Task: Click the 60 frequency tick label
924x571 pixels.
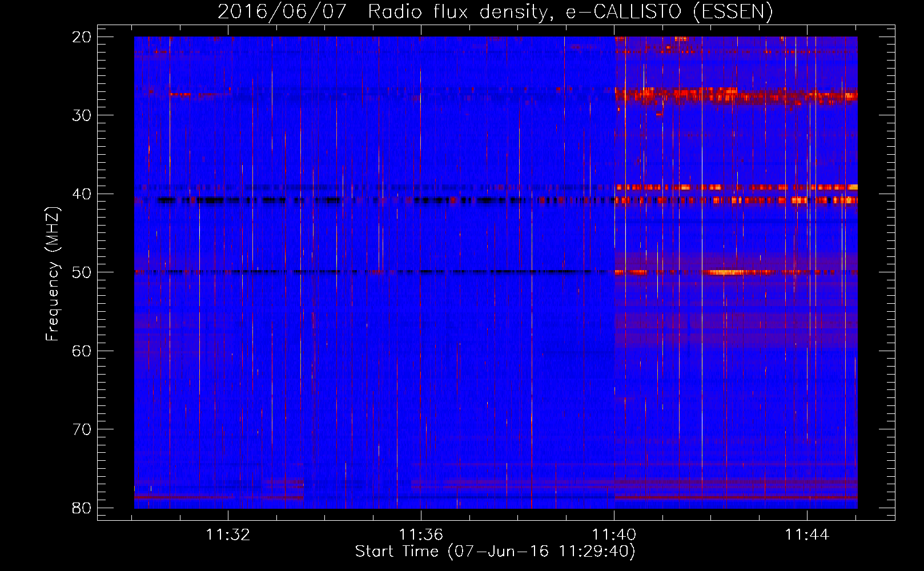Action: point(82,351)
